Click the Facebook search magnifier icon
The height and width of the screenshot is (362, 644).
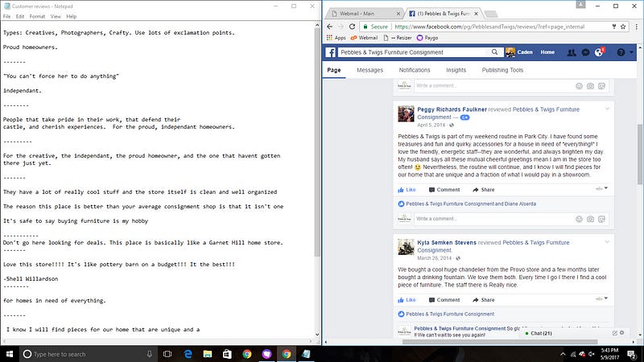pyautogui.click(x=494, y=52)
